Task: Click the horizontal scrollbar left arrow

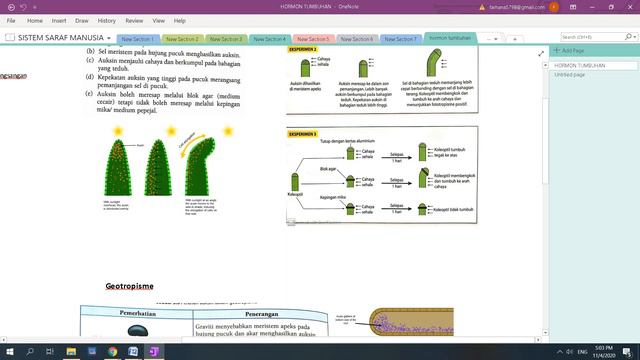Action: pyautogui.click(x=3, y=340)
